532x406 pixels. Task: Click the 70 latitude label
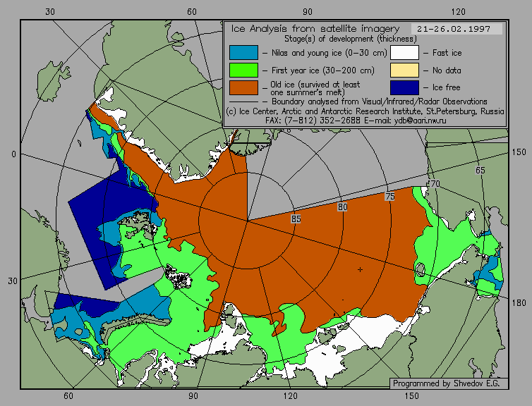[x=435, y=184]
